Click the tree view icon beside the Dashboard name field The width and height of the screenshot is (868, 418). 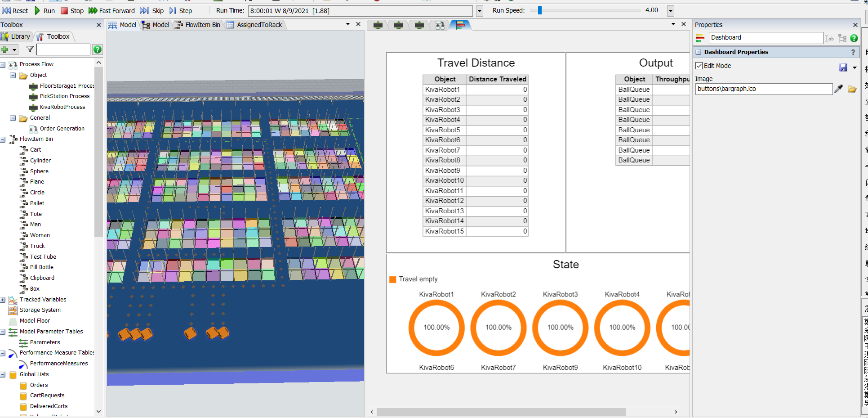point(842,38)
